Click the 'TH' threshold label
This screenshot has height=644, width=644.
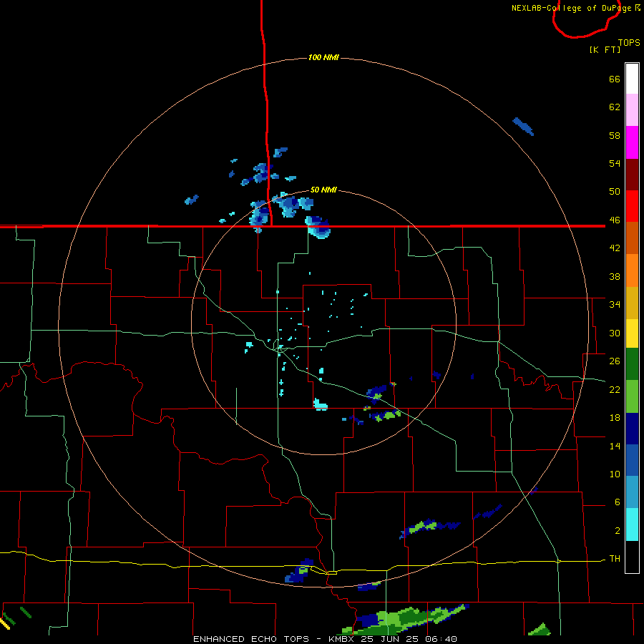[x=615, y=559]
